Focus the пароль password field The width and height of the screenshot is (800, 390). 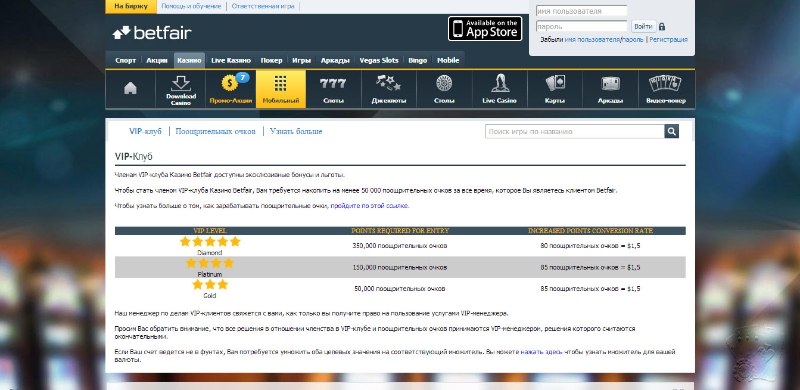coord(581,27)
